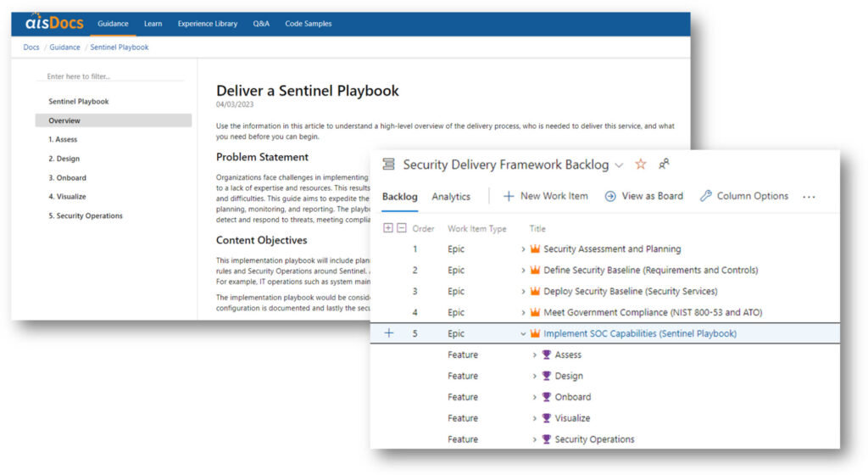Click New Work Item button label
Screen dimensions: 868x475
click(x=554, y=196)
